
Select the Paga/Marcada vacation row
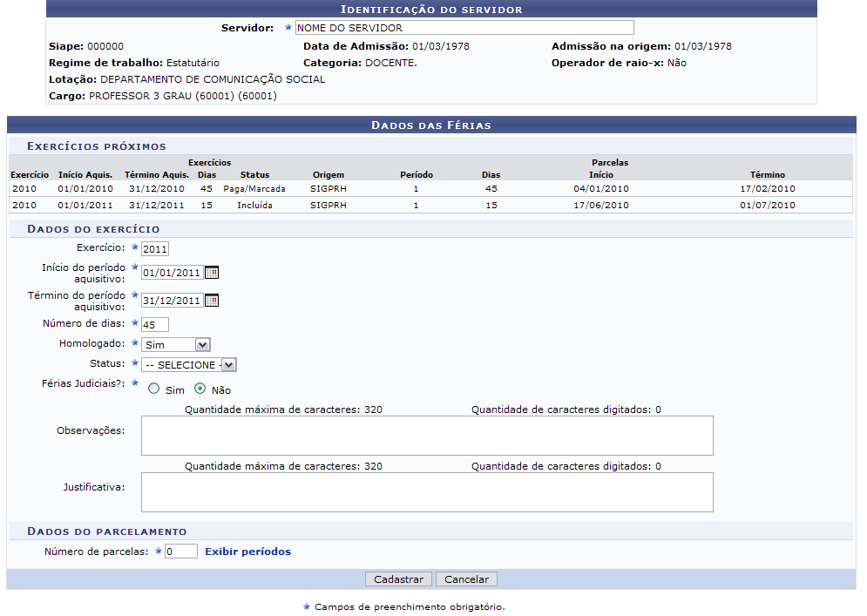(x=255, y=188)
